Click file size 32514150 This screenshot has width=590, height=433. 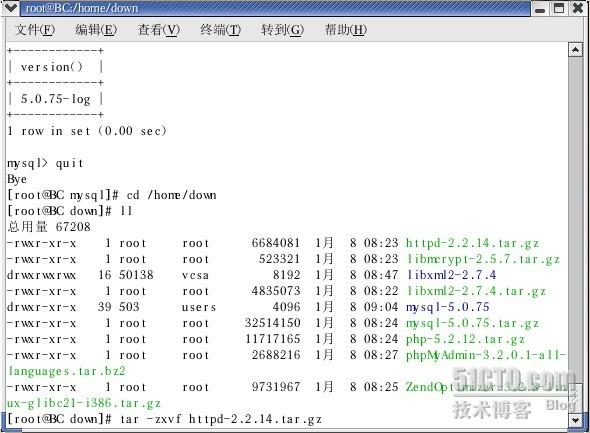click(272, 323)
